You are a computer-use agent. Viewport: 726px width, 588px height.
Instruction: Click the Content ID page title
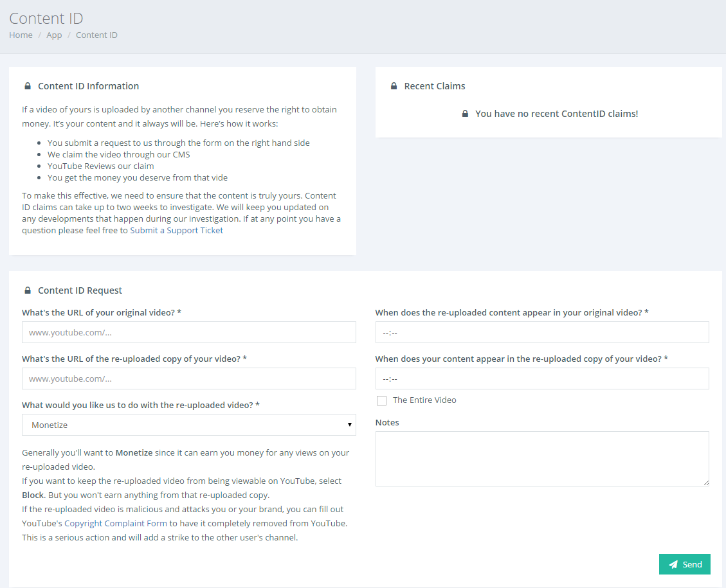pyautogui.click(x=46, y=19)
